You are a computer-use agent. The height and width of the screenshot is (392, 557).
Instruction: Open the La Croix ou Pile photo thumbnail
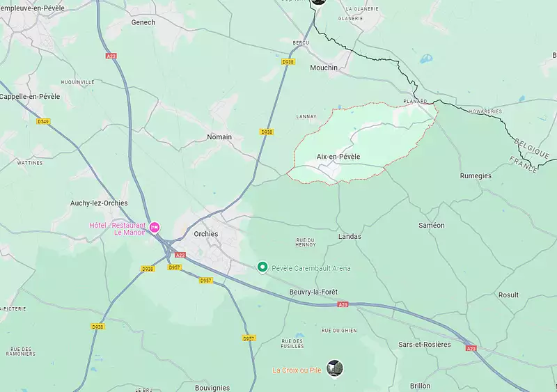[335, 368]
